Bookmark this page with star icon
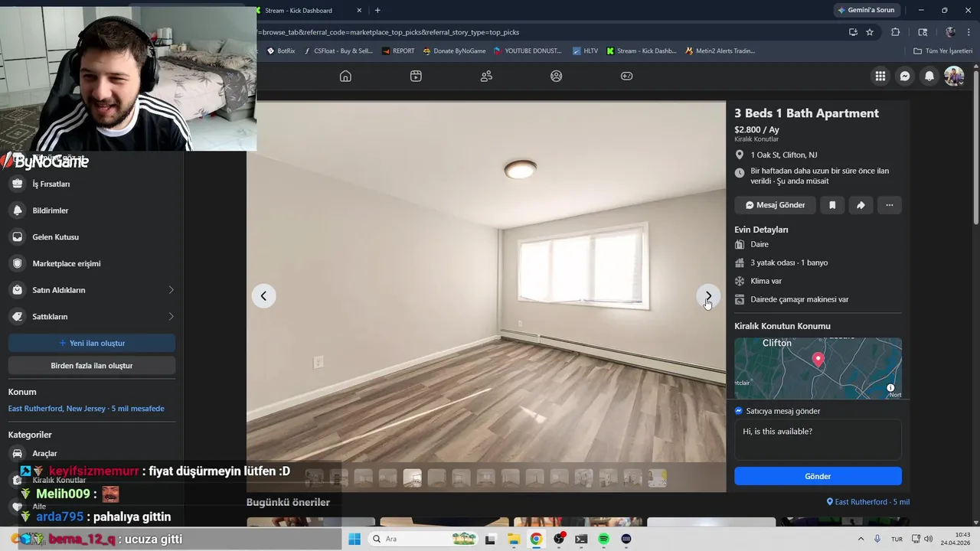980x551 pixels. click(870, 32)
